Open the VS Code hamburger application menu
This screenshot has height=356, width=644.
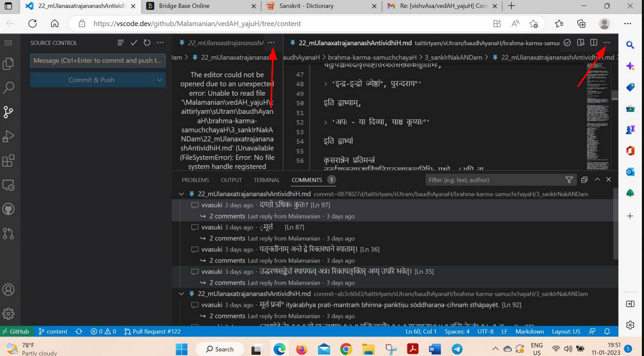[8, 43]
